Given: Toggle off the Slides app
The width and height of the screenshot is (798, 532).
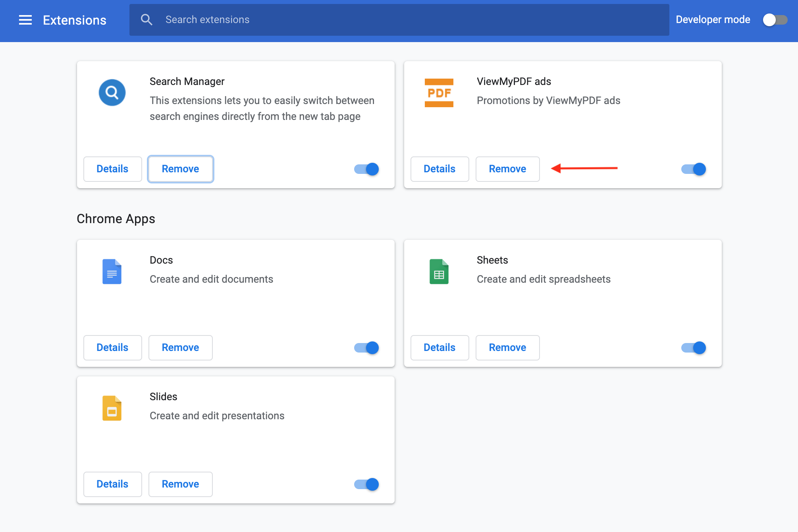Looking at the screenshot, I should [x=366, y=484].
